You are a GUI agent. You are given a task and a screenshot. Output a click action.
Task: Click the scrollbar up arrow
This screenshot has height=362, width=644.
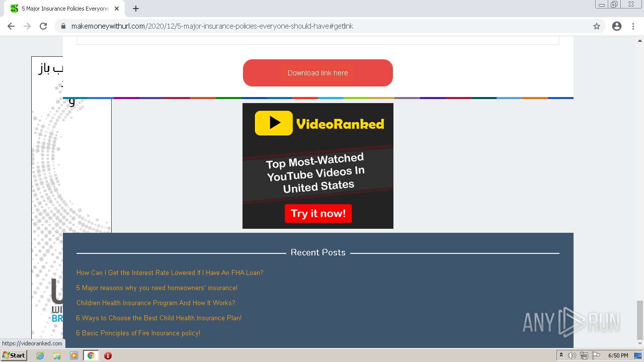click(640, 40)
